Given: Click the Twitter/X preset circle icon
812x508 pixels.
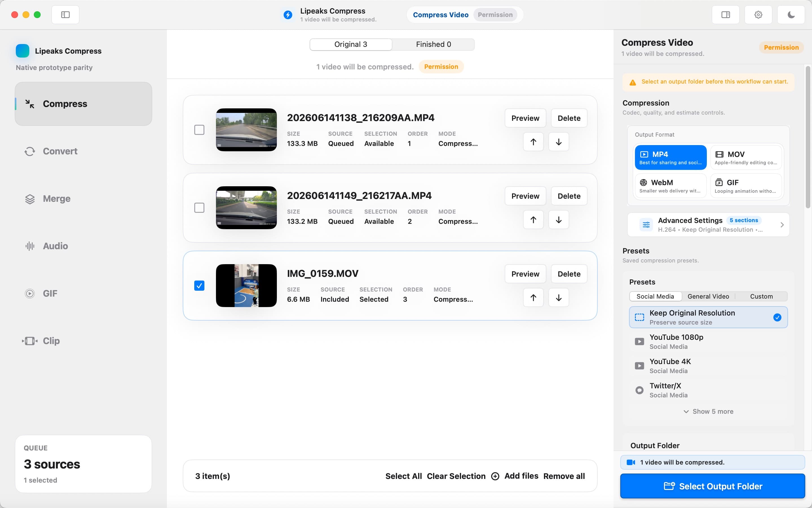Looking at the screenshot, I should click(x=639, y=390).
